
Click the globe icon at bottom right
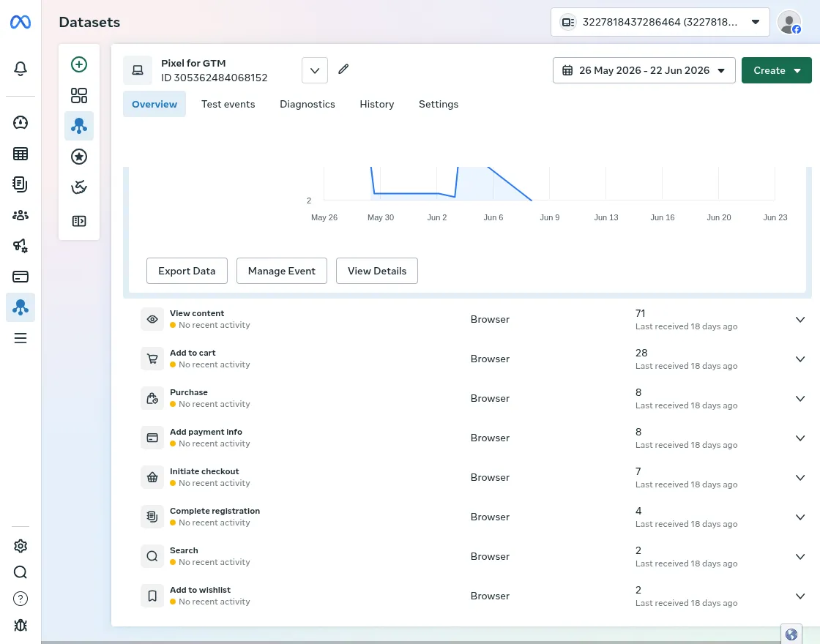(791, 634)
